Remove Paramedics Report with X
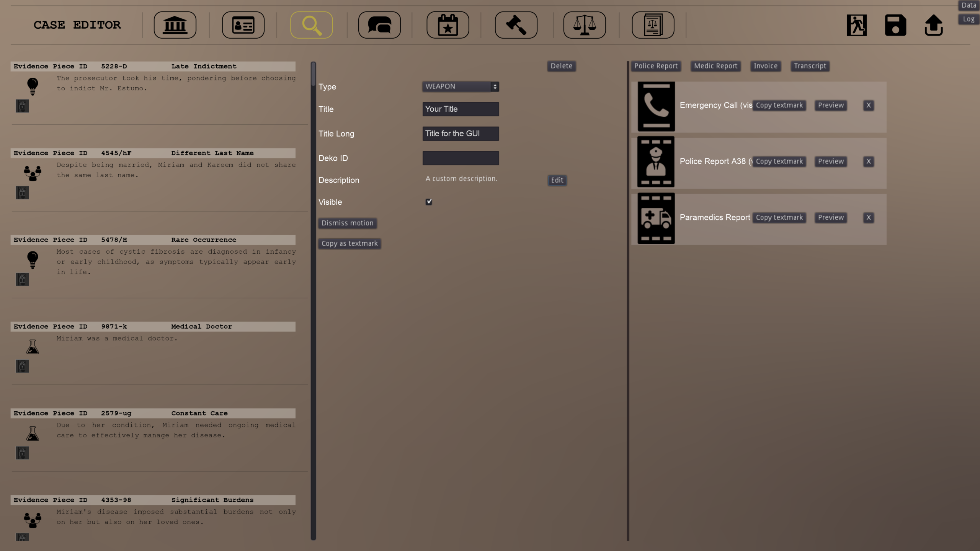 click(x=869, y=217)
